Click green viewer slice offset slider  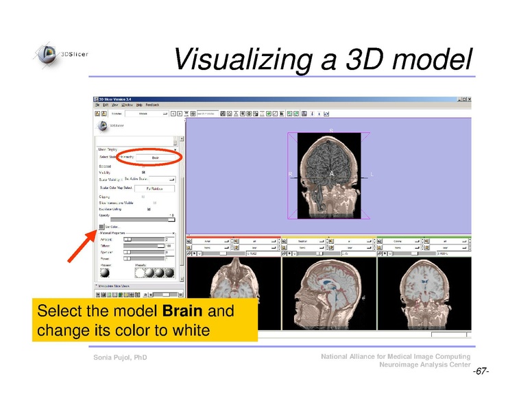tap(414, 253)
